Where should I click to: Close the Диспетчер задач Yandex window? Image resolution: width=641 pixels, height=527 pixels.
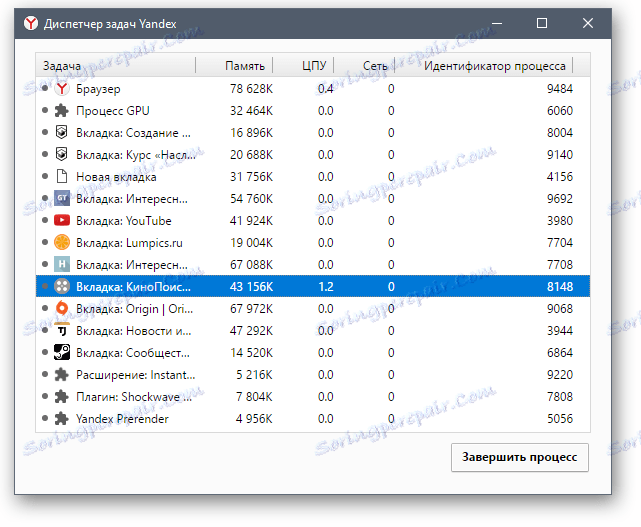point(587,23)
